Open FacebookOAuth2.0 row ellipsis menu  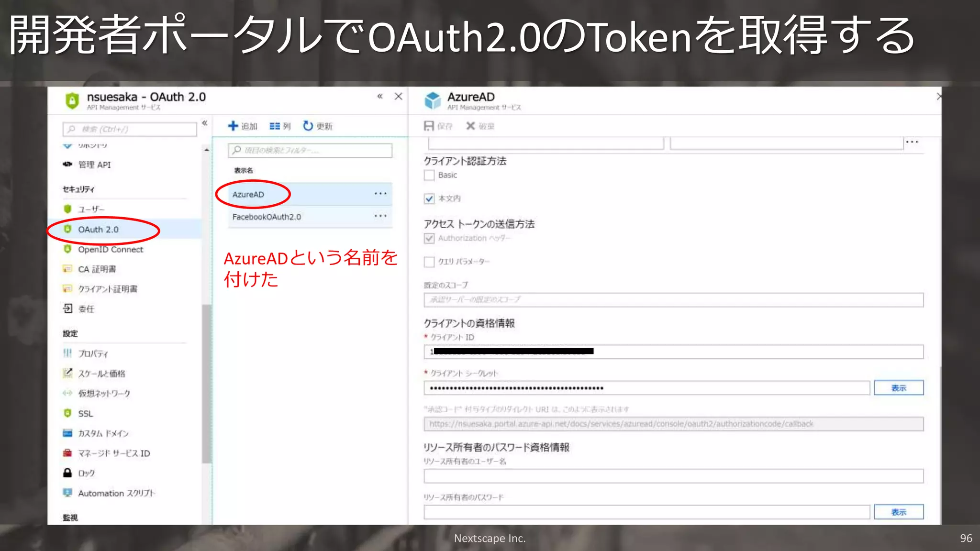380,216
